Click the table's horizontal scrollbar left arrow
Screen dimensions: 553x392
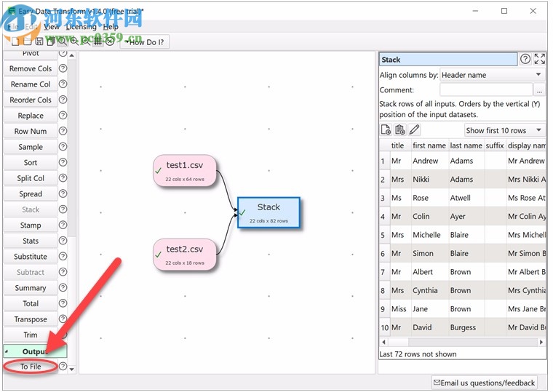pos(383,342)
